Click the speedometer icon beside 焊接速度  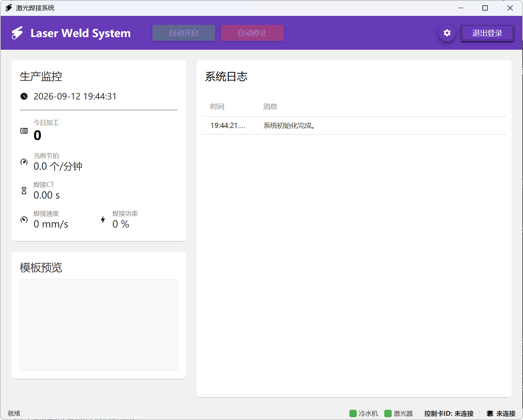point(24,220)
